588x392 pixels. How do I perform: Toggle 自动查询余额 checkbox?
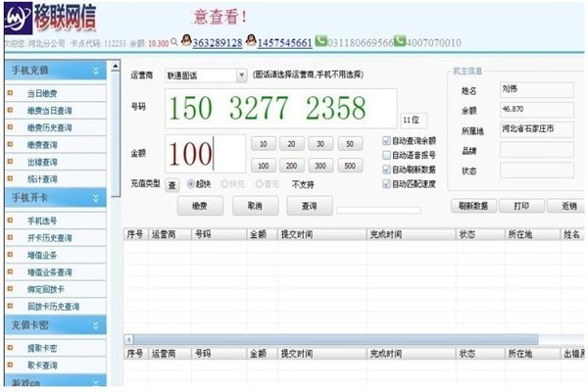click(386, 141)
